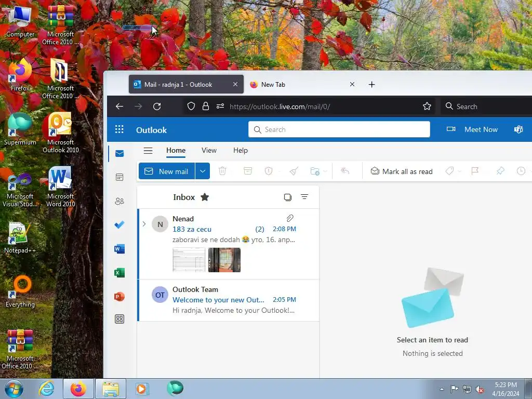Click the Reply arrow icon
The height and width of the screenshot is (399, 532).
click(x=345, y=171)
